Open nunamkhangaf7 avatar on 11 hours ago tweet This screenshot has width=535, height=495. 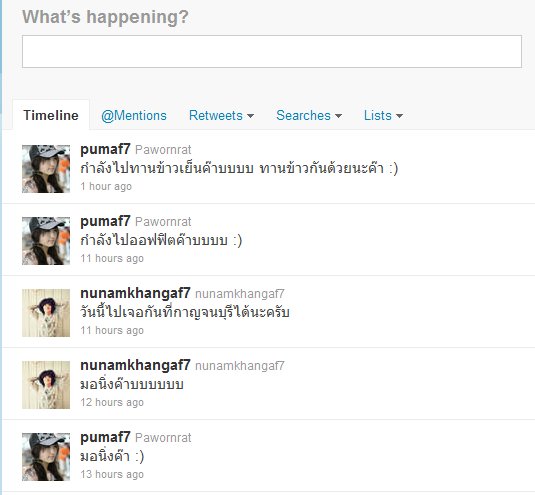point(46,313)
